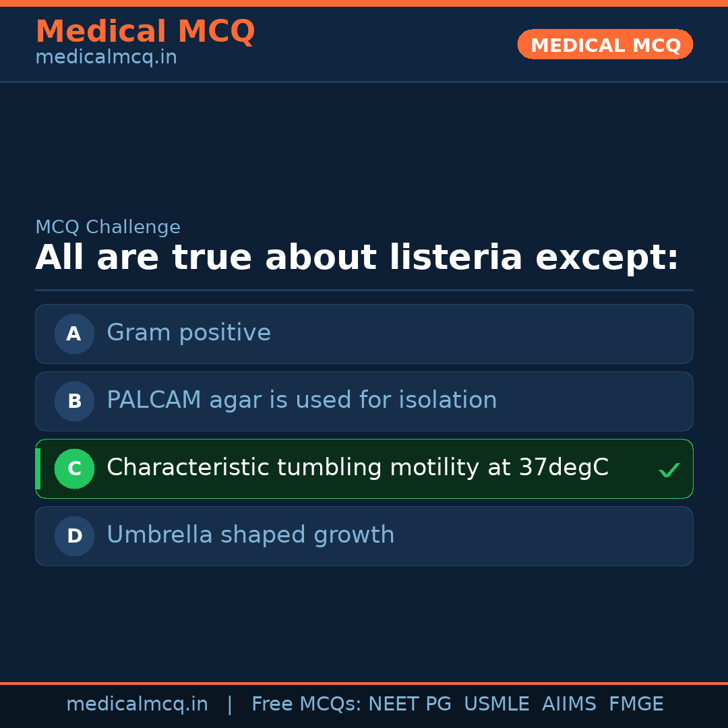This screenshot has height=728, width=728.
Task: Select the 'Umbrella shaped growth' answer
Action: coord(250,535)
